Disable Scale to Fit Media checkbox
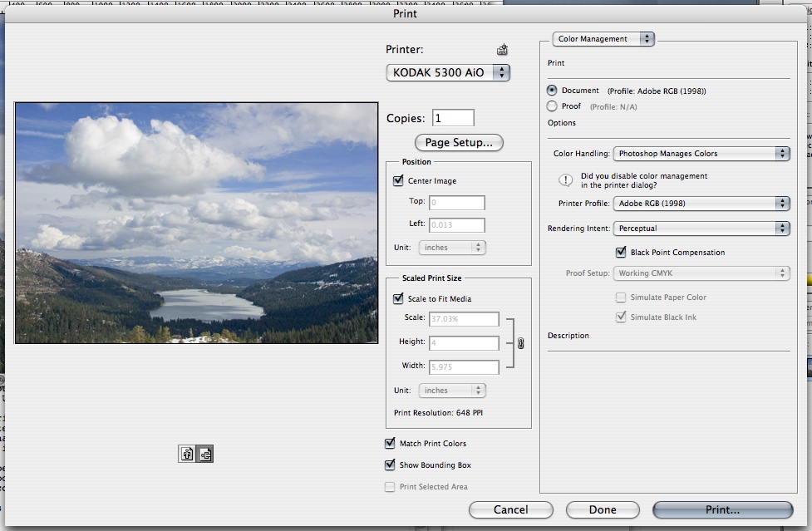This screenshot has height=531, width=812. pos(398,299)
